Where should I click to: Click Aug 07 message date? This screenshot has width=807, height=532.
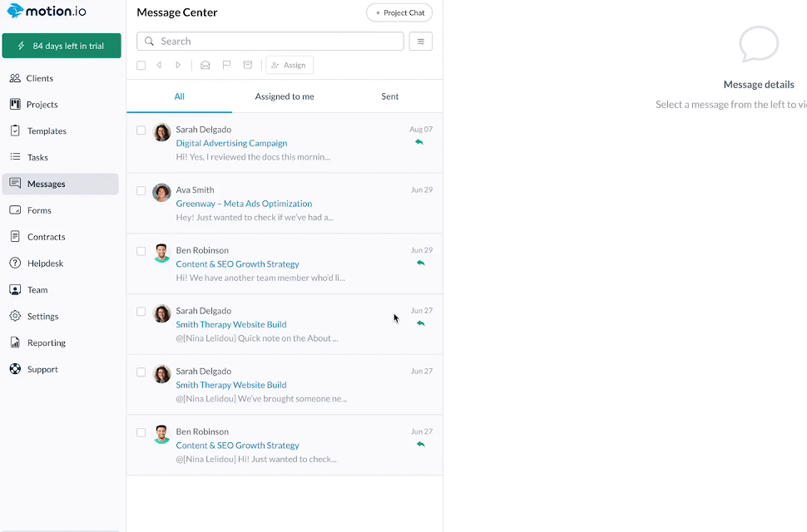(421, 130)
